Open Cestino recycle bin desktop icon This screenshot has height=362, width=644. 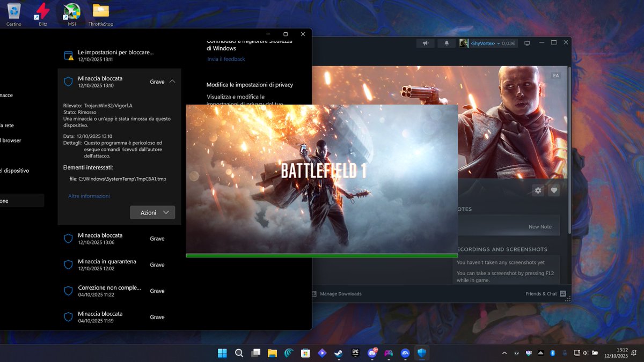[14, 14]
